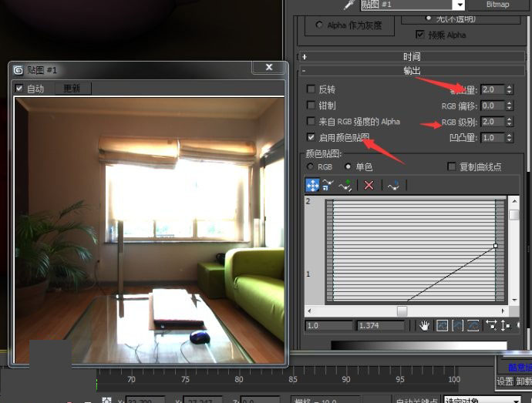This screenshot has width=532, height=403.
Task: Click the Reset curves icon
Action: (x=393, y=185)
